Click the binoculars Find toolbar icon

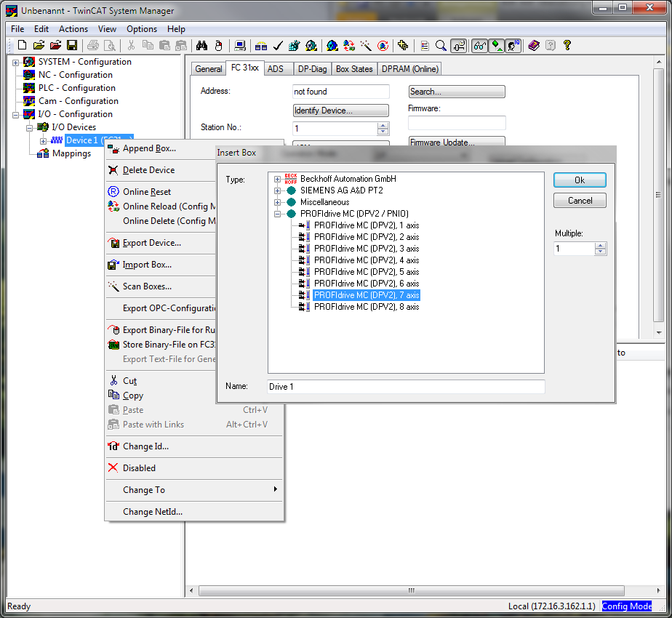point(202,45)
